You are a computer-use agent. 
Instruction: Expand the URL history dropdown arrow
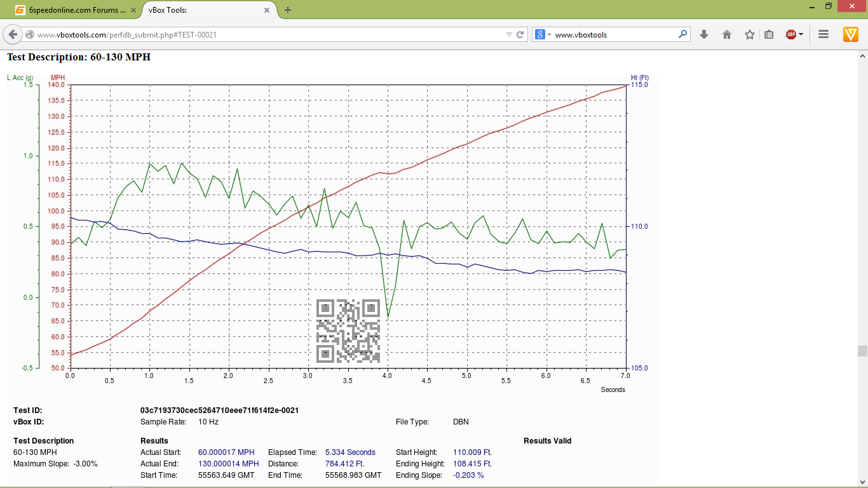(x=508, y=34)
